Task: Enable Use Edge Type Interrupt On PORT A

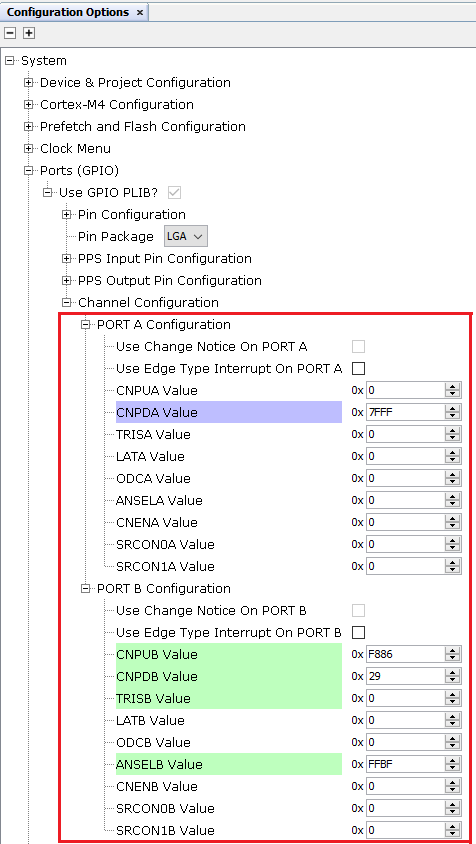Action: (x=358, y=369)
